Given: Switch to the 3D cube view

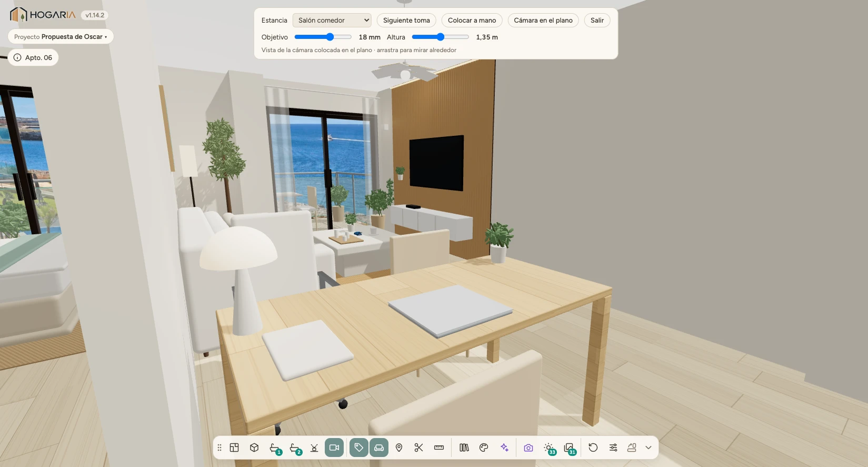Looking at the screenshot, I should pos(254,448).
